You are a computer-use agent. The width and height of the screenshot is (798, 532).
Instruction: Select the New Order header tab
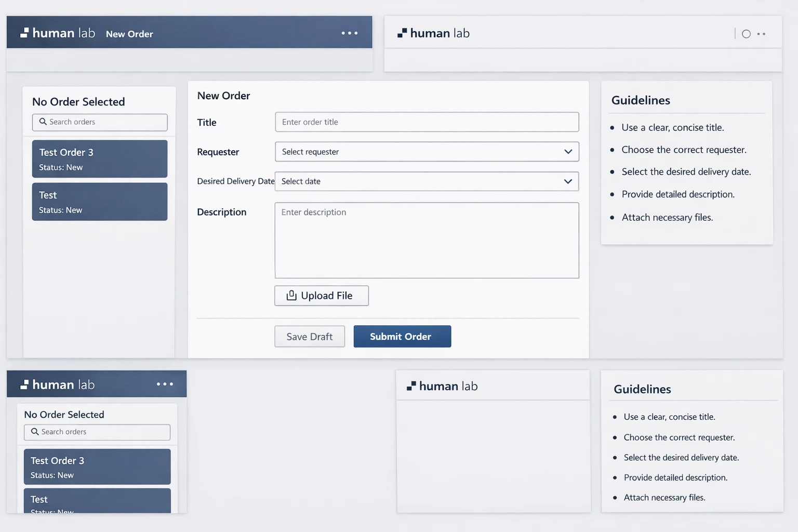tap(129, 34)
